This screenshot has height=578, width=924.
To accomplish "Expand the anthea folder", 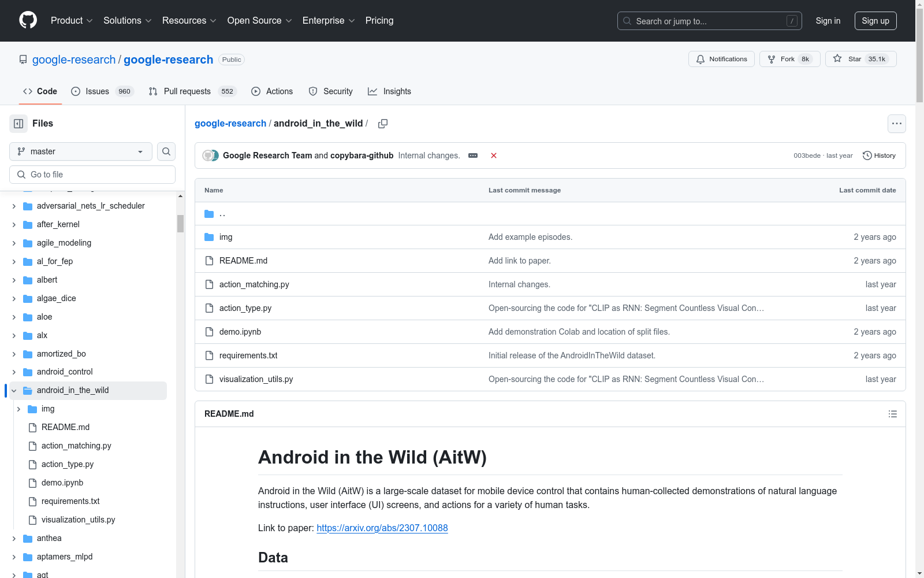I will 14,539.
